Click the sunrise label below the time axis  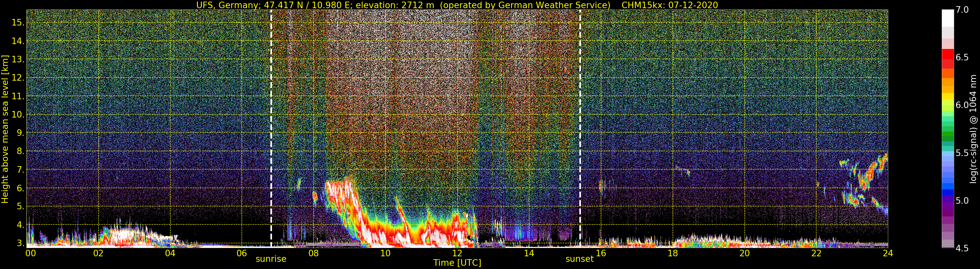(x=270, y=259)
